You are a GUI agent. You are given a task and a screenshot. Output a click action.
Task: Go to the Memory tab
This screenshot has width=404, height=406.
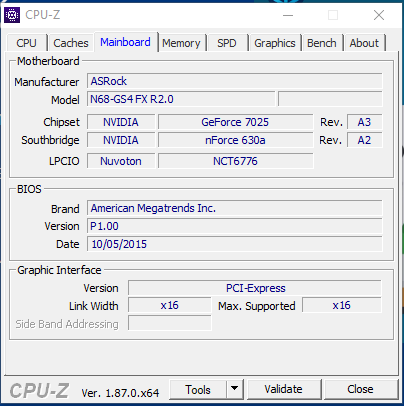[181, 43]
